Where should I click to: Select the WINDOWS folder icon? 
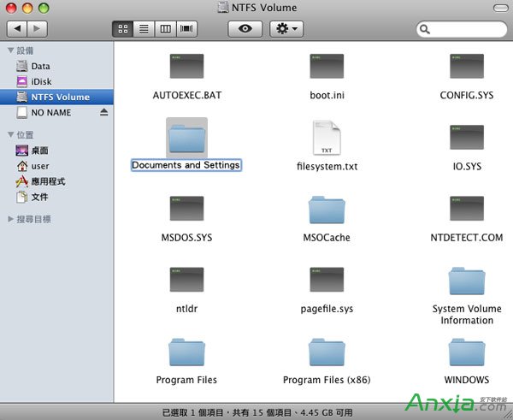click(x=467, y=352)
